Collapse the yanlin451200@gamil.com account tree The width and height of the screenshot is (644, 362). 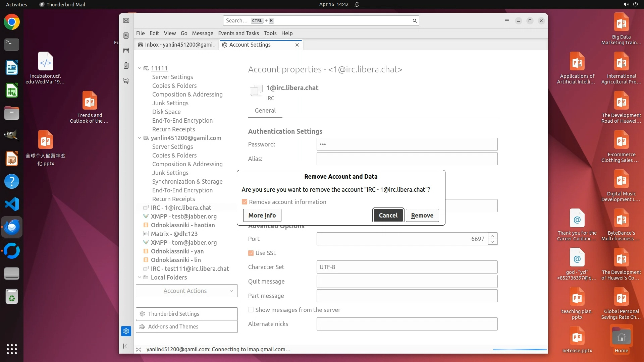tap(140, 138)
